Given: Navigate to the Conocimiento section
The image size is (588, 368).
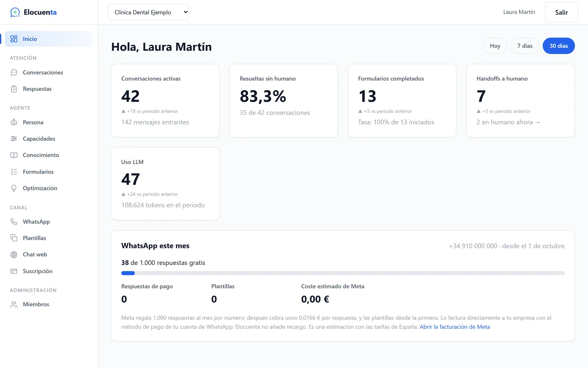Looking at the screenshot, I should click(49, 155).
